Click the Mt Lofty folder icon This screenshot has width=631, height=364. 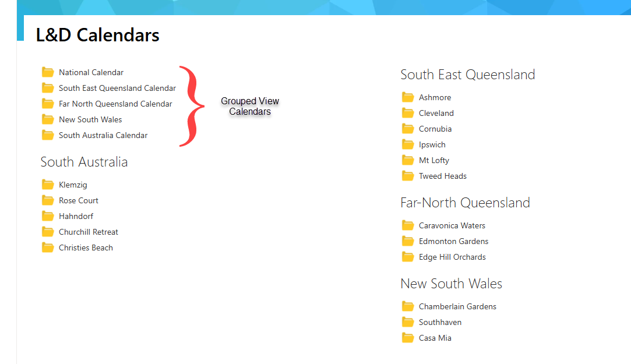pyautogui.click(x=408, y=160)
